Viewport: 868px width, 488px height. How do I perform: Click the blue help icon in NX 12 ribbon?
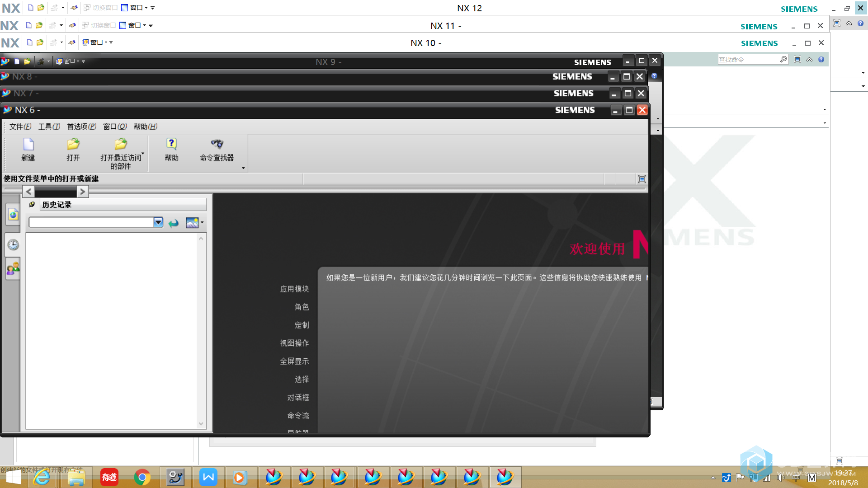coord(860,23)
